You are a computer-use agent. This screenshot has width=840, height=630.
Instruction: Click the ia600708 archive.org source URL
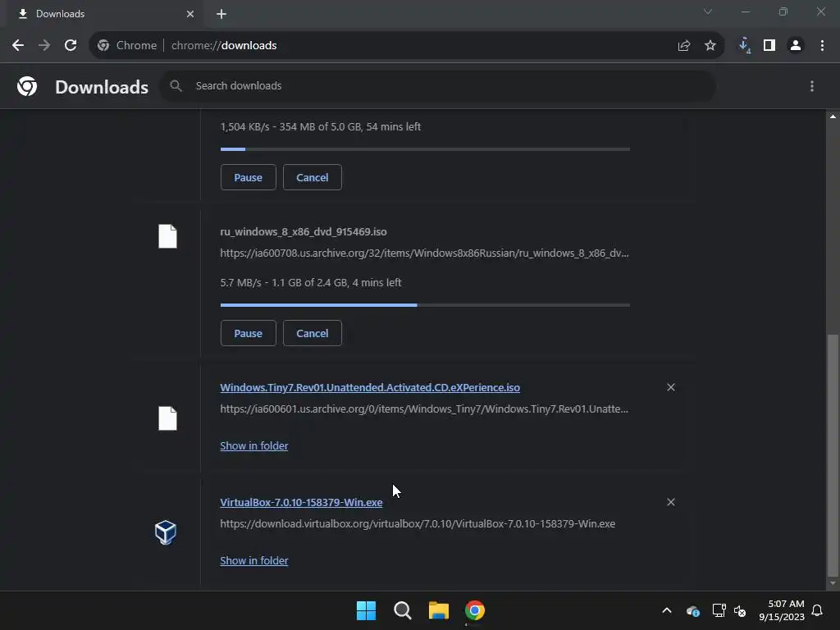click(x=424, y=253)
